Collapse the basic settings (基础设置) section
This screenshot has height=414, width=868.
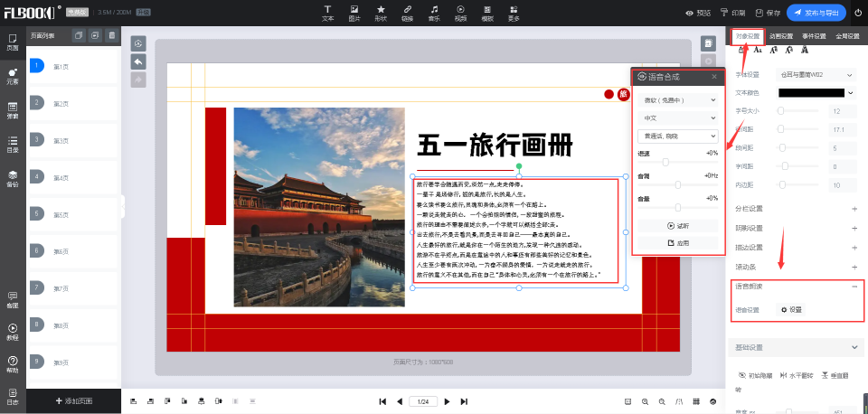click(x=854, y=348)
